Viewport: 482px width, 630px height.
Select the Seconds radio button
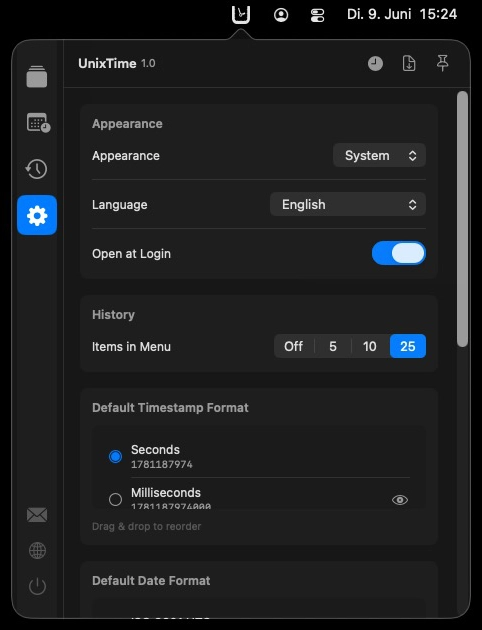pyautogui.click(x=115, y=456)
